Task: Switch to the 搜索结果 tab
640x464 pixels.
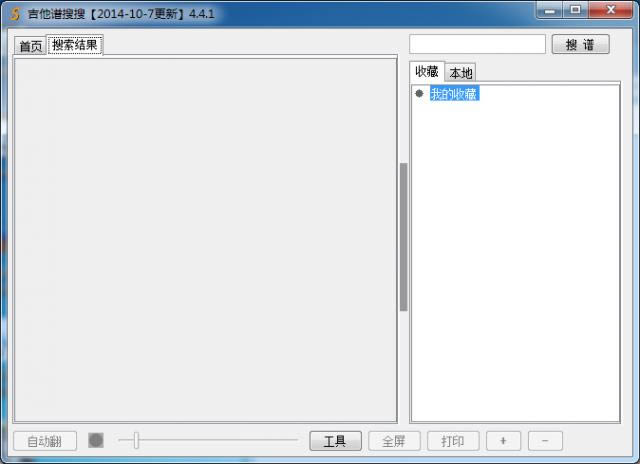Action: (x=75, y=45)
